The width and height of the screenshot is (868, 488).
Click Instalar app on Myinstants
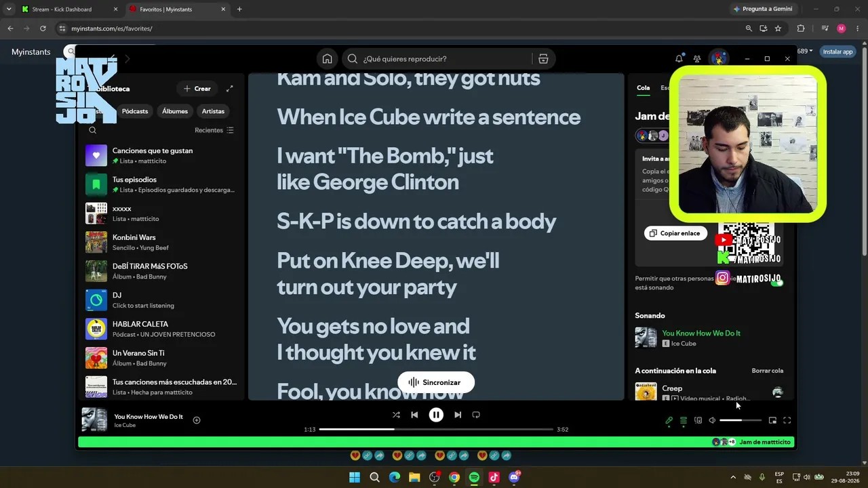(x=837, y=52)
